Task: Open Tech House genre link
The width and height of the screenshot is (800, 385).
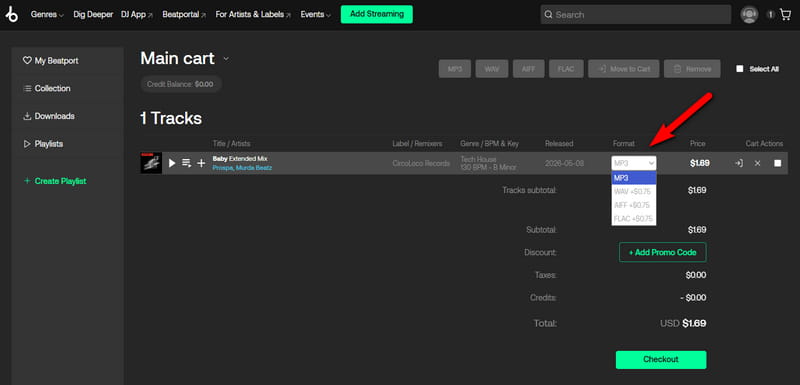Action: tap(478, 159)
